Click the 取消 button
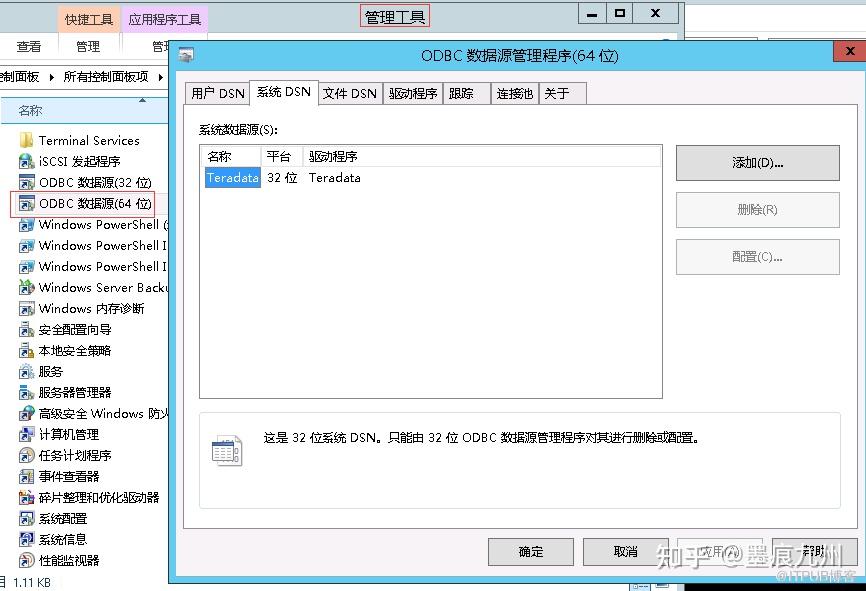The width and height of the screenshot is (866, 591). (626, 551)
